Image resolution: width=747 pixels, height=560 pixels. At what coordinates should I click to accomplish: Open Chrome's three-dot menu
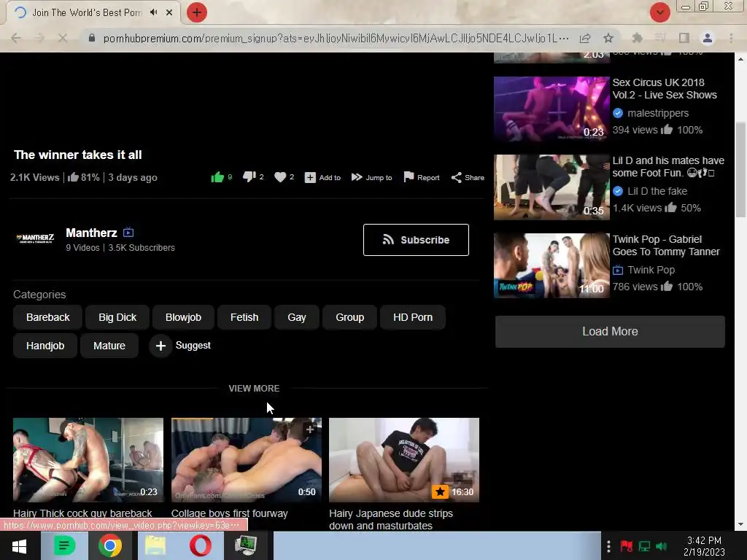pyautogui.click(x=731, y=38)
